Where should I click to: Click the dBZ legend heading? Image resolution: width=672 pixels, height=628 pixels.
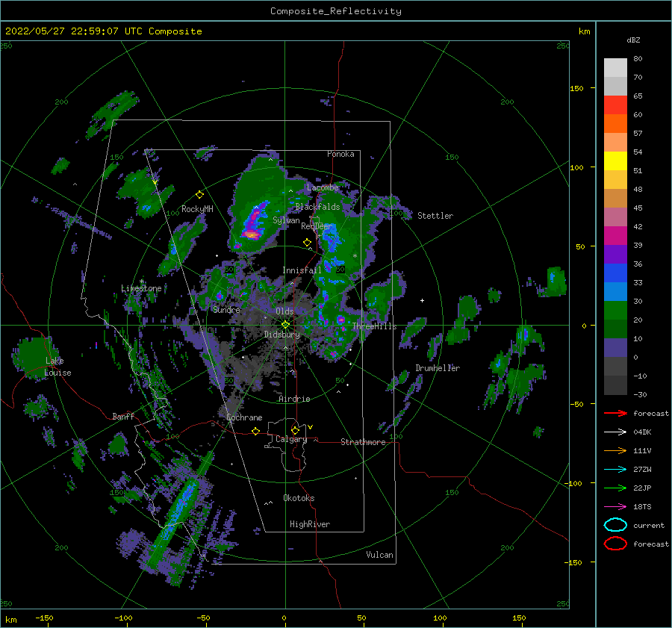(x=633, y=40)
